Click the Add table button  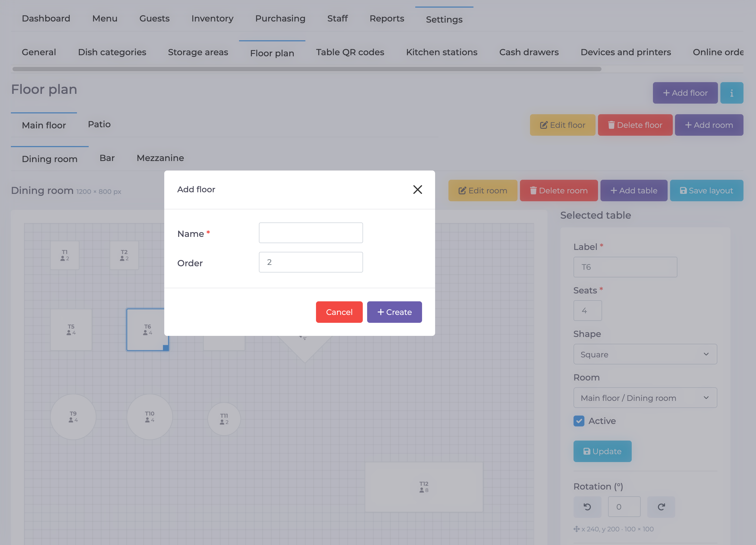coord(634,191)
